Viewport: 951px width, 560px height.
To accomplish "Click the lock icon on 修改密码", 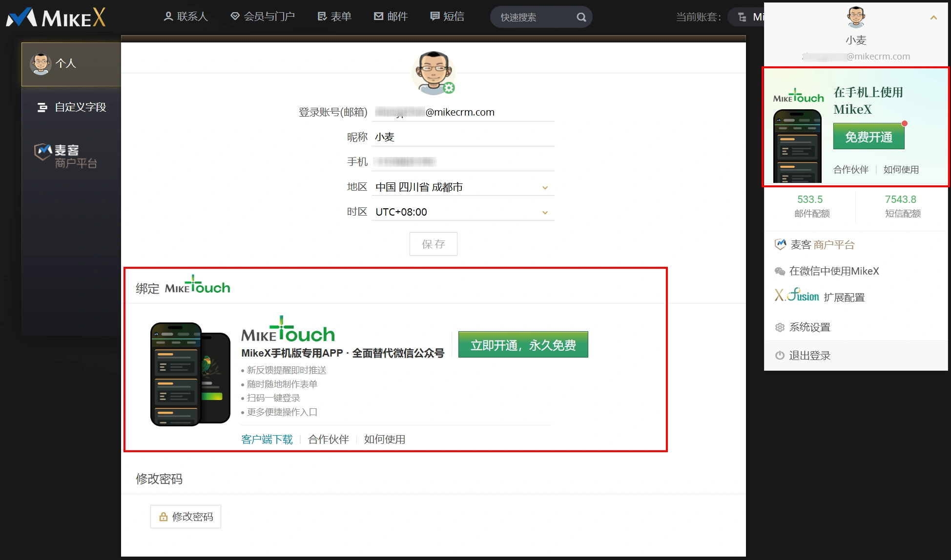I will (164, 517).
